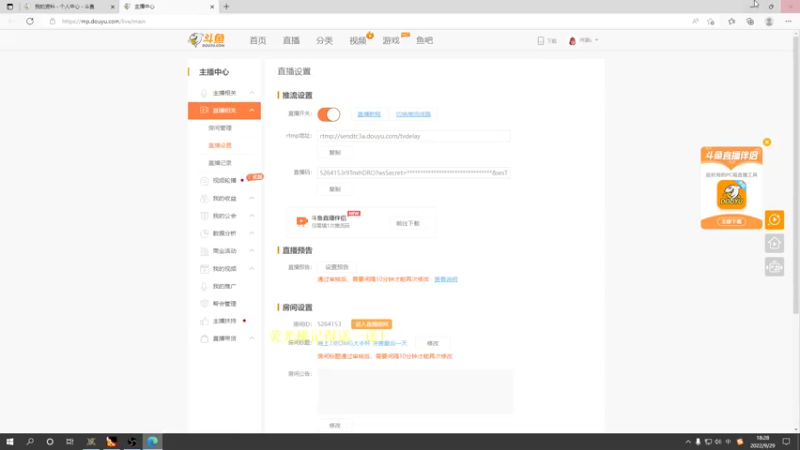This screenshot has height=450, width=800.
Task: Copy the rtmp address with 复制
Action: (335, 153)
